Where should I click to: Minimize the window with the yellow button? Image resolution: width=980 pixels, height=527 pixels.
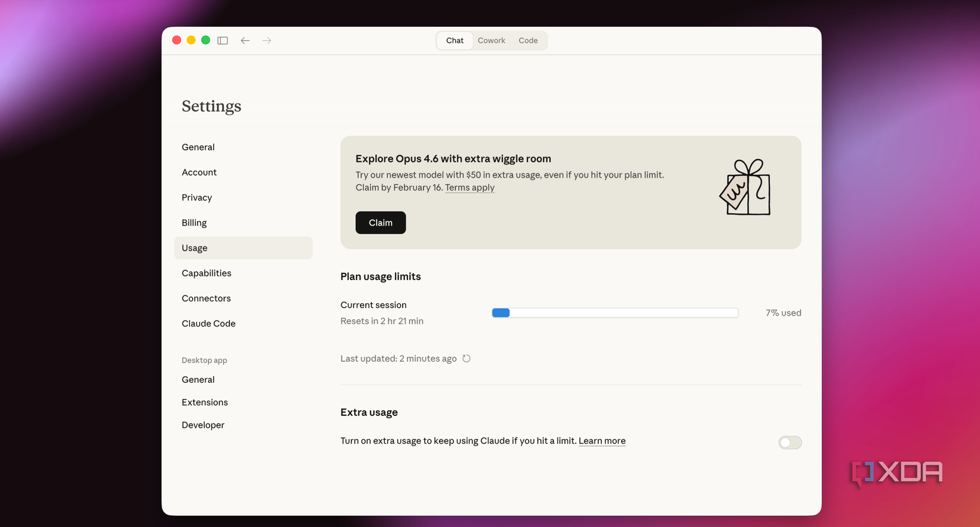[191, 40]
